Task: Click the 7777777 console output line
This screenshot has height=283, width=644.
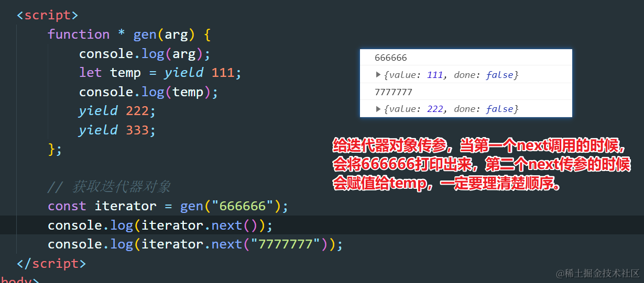Action: pos(466,92)
